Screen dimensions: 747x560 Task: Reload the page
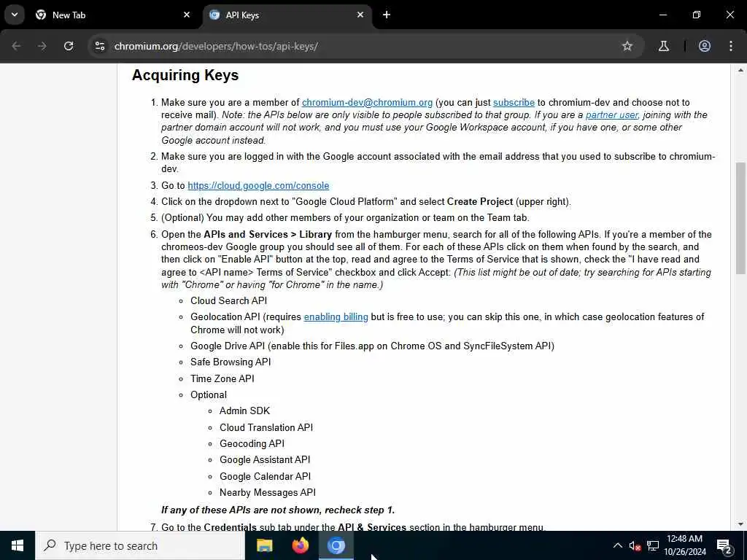point(69,46)
